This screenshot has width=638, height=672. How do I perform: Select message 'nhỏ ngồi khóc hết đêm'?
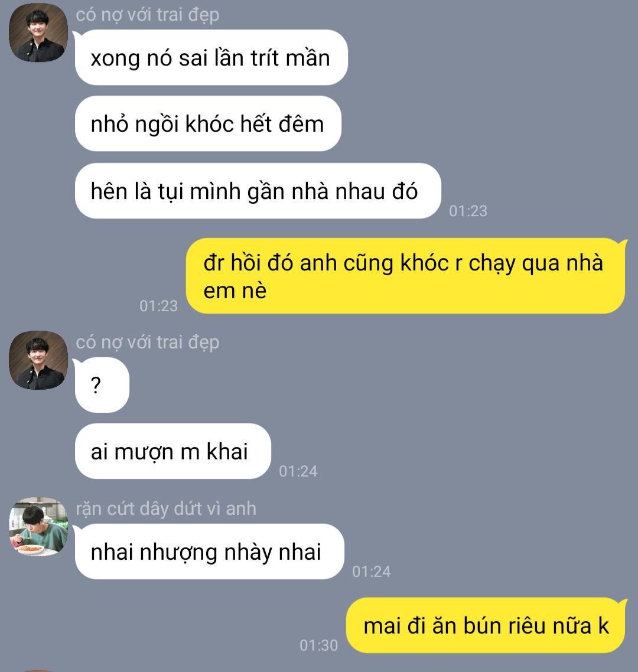pyautogui.click(x=208, y=124)
